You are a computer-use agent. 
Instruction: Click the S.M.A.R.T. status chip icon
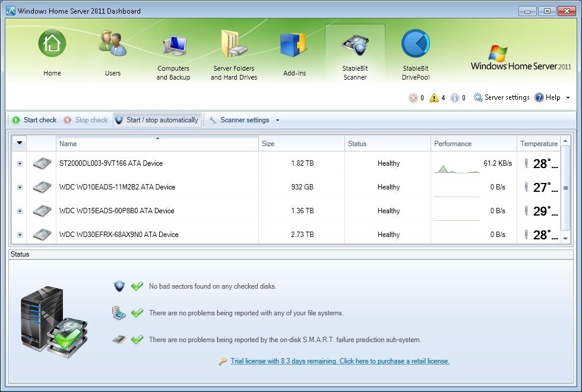(119, 339)
